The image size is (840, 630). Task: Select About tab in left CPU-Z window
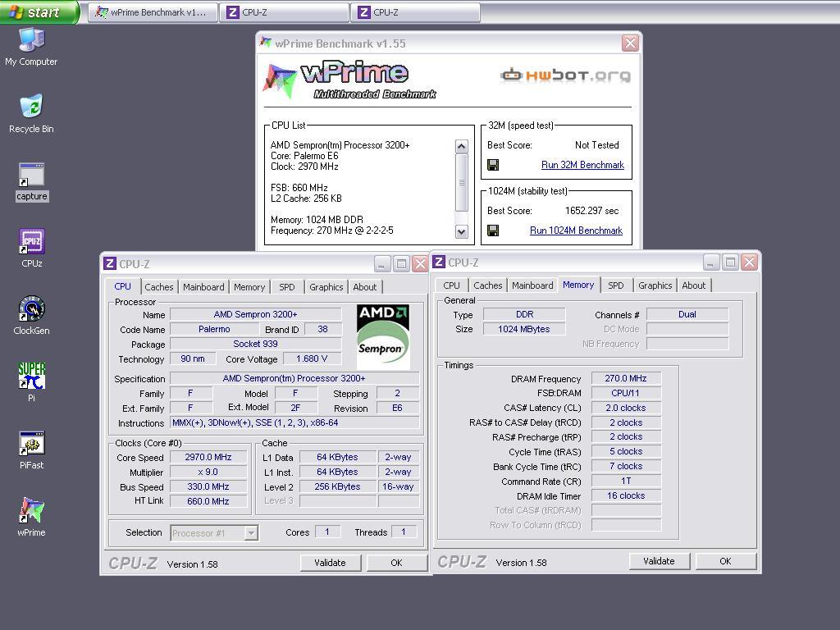point(365,287)
